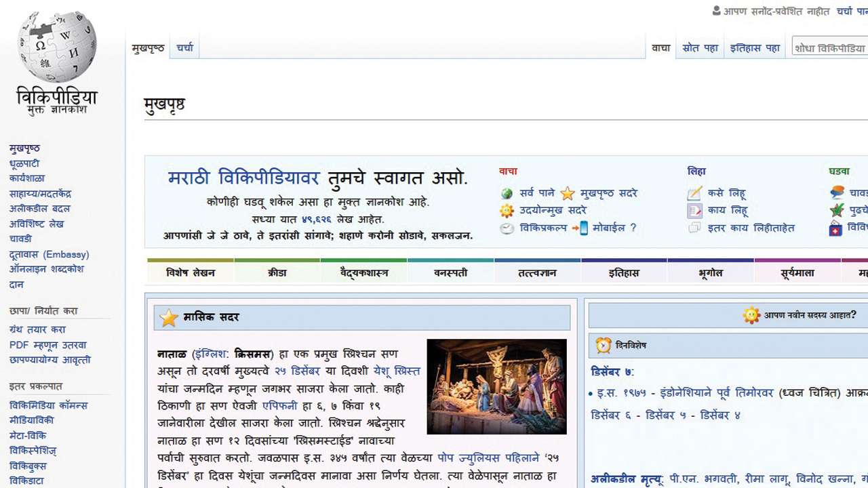The height and width of the screenshot is (488, 868).
Task: Open मेटा-विकि link
Action: click(28, 435)
